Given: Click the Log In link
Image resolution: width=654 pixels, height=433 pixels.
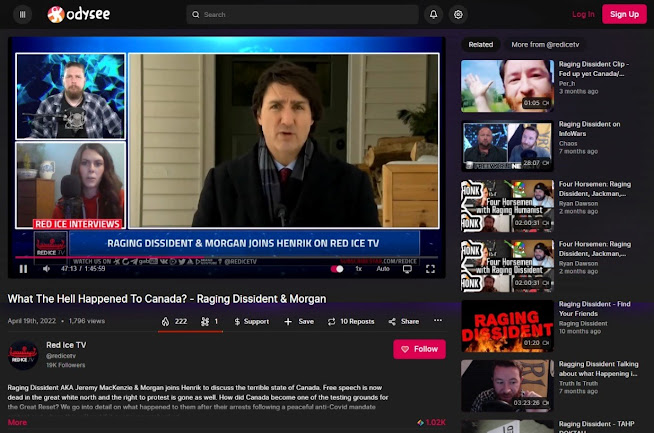Looking at the screenshot, I should (x=583, y=14).
